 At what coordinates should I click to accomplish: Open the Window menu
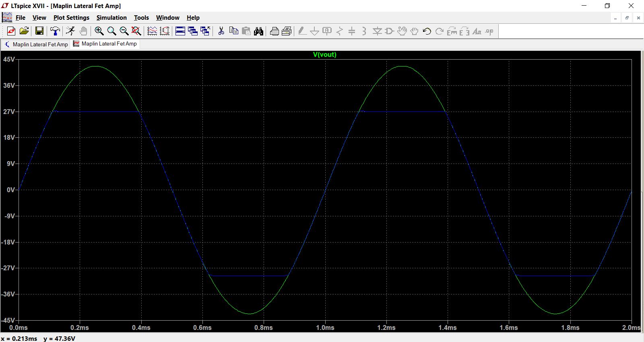point(168,18)
